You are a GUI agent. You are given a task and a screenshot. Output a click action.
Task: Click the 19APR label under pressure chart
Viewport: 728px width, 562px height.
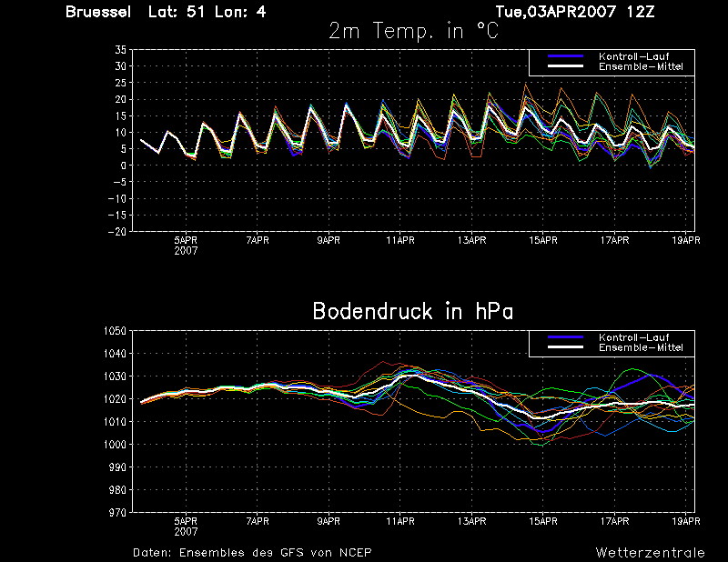click(x=686, y=521)
